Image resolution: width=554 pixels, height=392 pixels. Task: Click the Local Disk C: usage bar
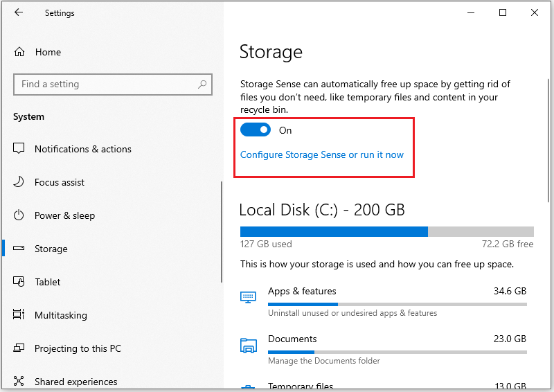coord(386,231)
